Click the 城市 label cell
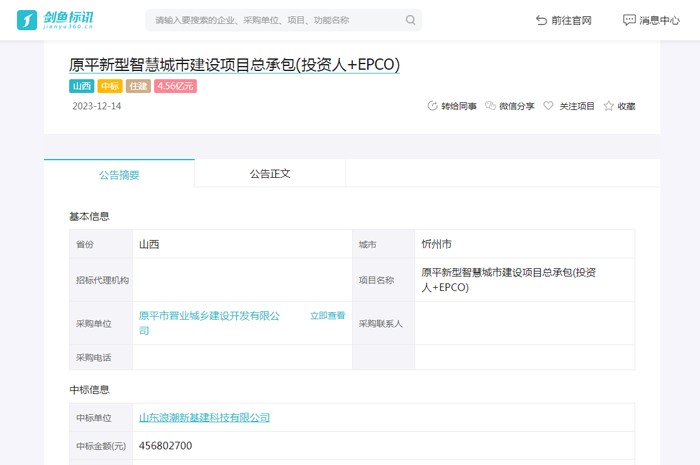 (x=383, y=244)
